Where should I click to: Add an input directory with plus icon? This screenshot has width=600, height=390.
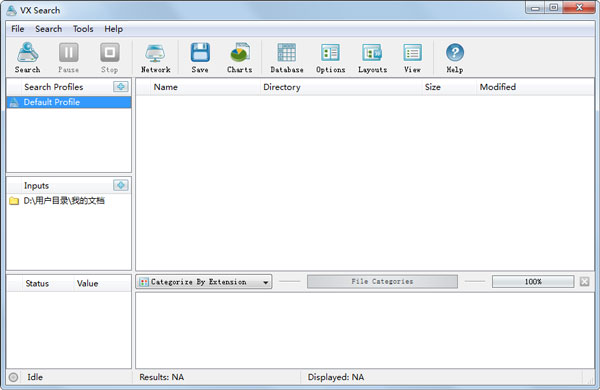(x=121, y=185)
